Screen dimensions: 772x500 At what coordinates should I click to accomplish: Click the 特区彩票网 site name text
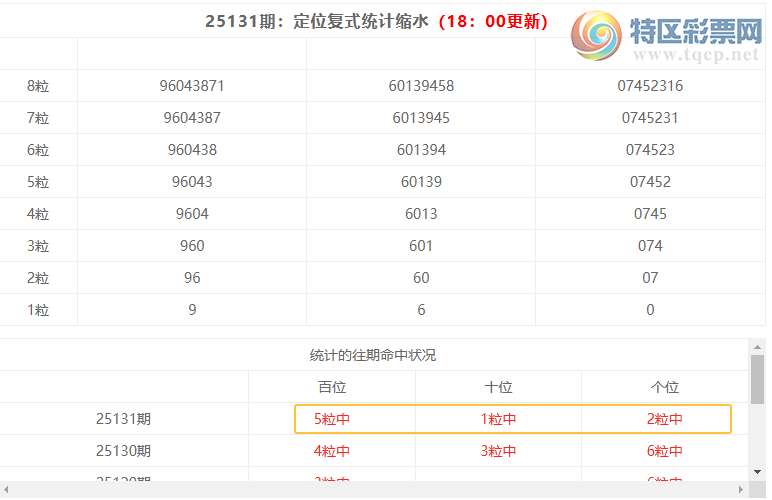click(696, 32)
